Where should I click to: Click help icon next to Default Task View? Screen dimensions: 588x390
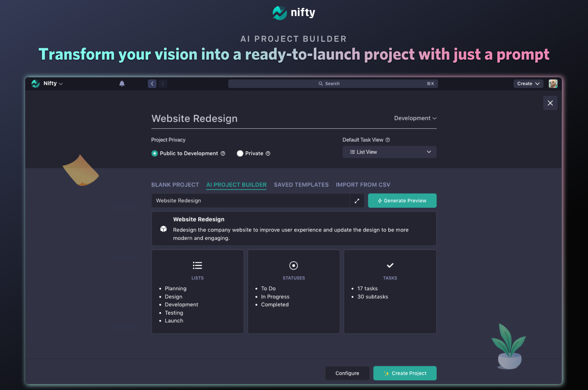(388, 140)
